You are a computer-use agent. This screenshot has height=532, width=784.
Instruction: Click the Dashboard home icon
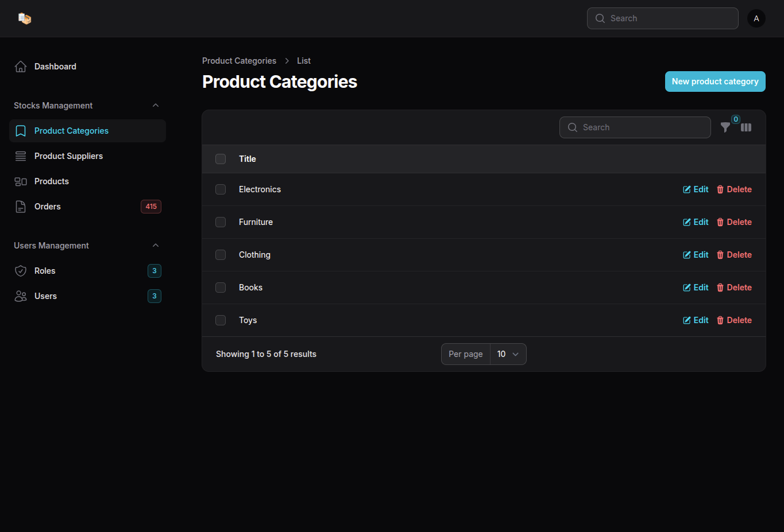point(21,67)
